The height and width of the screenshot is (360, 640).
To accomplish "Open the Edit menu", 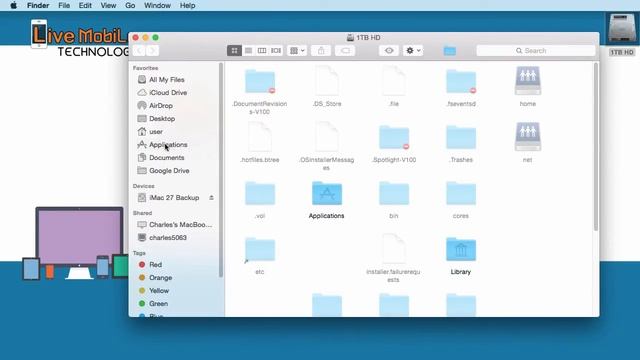I will click(85, 6).
